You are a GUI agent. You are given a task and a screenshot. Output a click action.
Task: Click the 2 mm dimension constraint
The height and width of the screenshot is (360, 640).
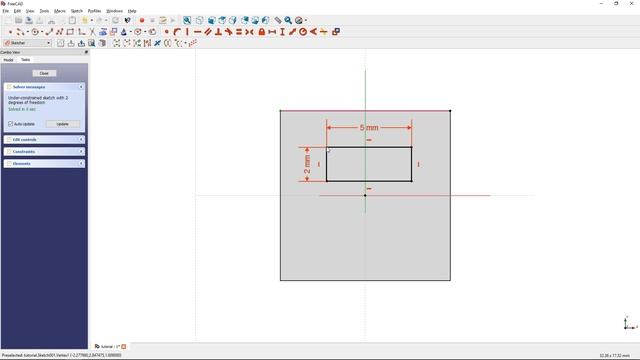(x=307, y=164)
